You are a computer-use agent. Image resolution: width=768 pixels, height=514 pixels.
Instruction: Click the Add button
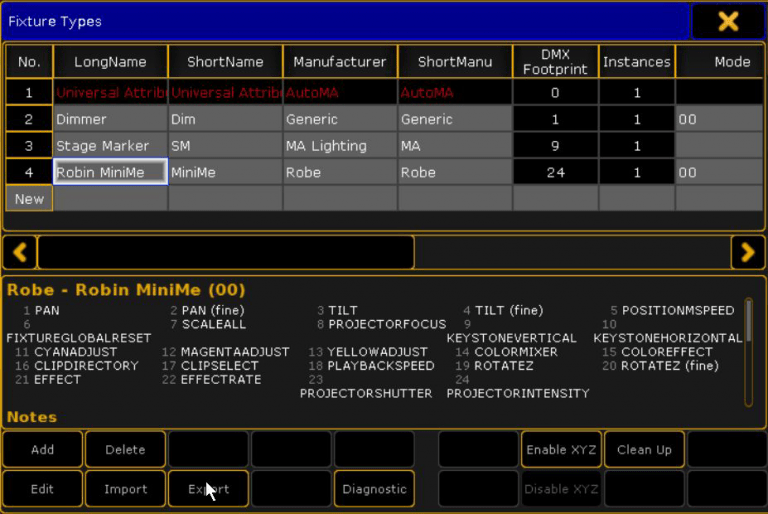[43, 449]
